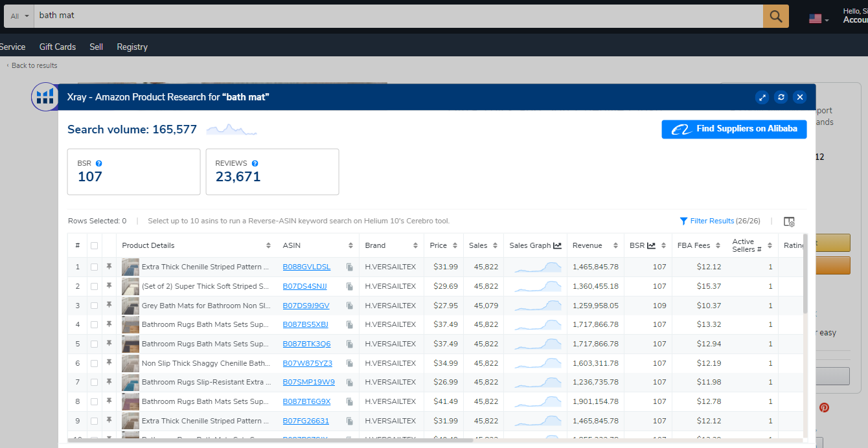The image size is (868, 448).
Task: Open the All departments search dropdown
Action: [x=20, y=16]
